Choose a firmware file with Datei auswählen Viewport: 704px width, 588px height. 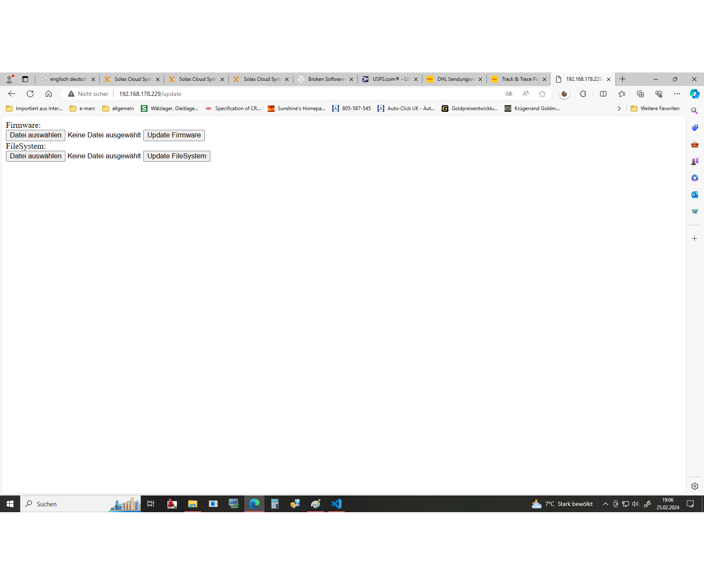(x=36, y=135)
